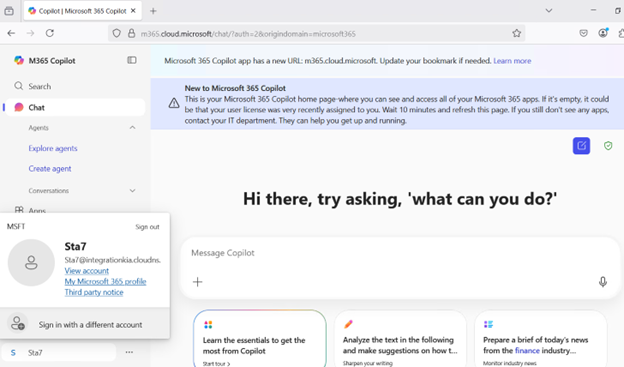Open the Firefox account profile icon
Viewport: 624px width, 367px height.
tap(603, 33)
